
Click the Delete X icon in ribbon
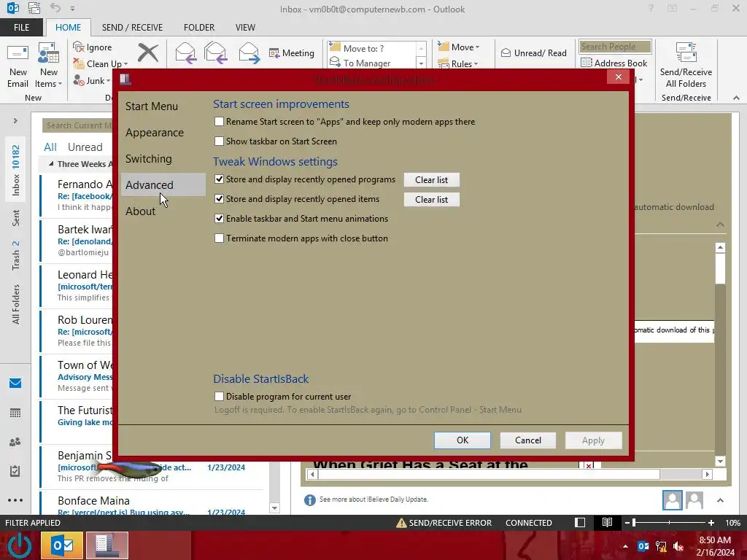pos(148,52)
